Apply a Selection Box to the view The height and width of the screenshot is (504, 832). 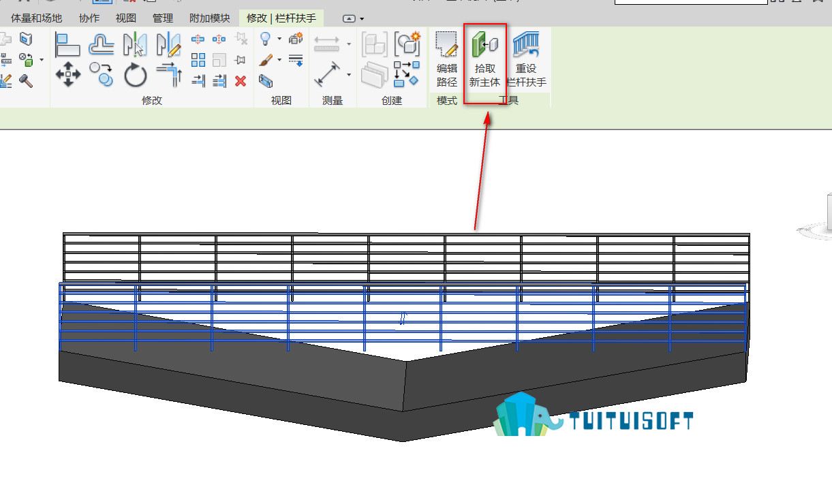[x=266, y=81]
